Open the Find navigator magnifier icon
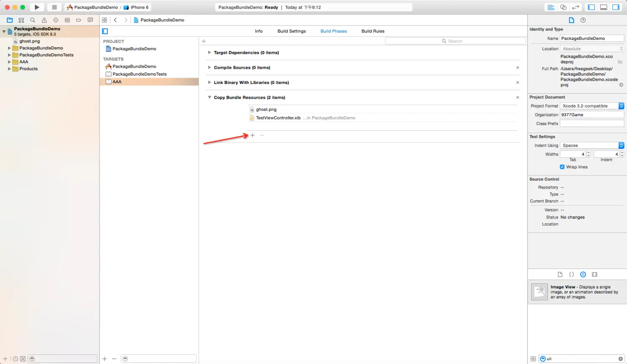Screen dimensions: 627x364 [x=33, y=20]
